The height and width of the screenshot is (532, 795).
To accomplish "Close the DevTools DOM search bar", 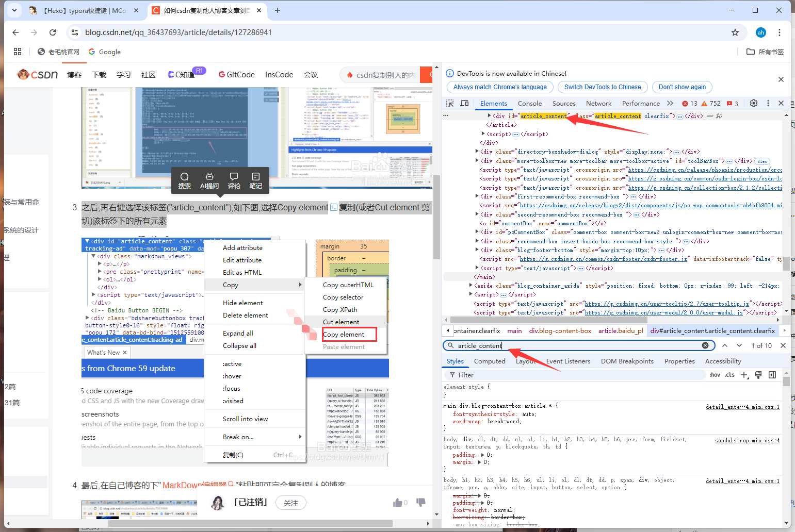I will click(783, 345).
